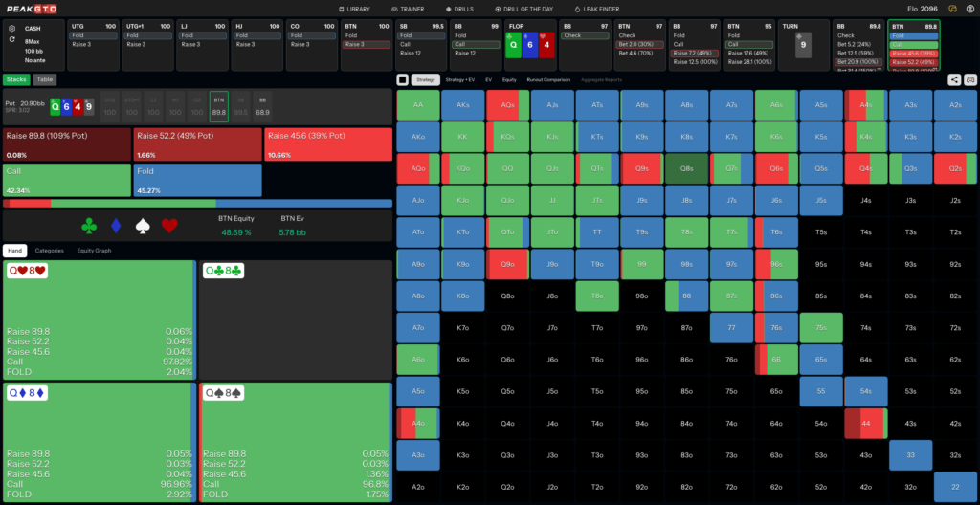Screen dimensions: 980x505
Task: Click the BTN Equity 48.69 % value
Action: point(235,231)
